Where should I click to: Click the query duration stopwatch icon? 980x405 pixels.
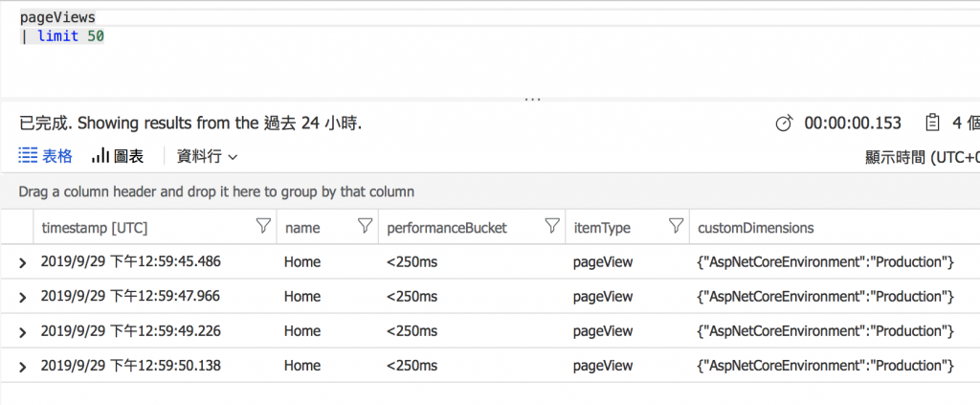pyautogui.click(x=784, y=124)
